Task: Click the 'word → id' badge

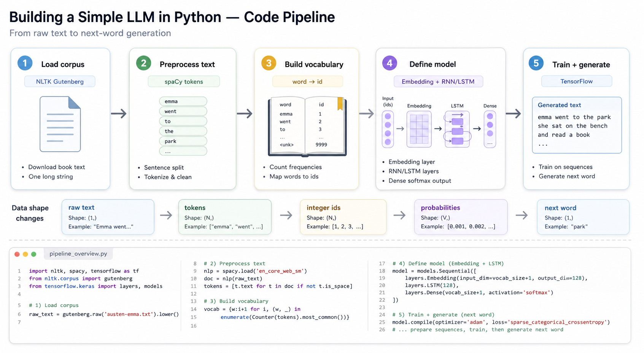Action: 307,81
